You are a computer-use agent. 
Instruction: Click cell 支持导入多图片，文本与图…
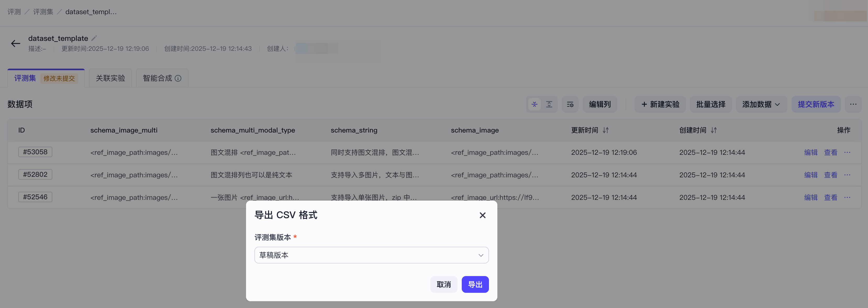click(x=375, y=175)
